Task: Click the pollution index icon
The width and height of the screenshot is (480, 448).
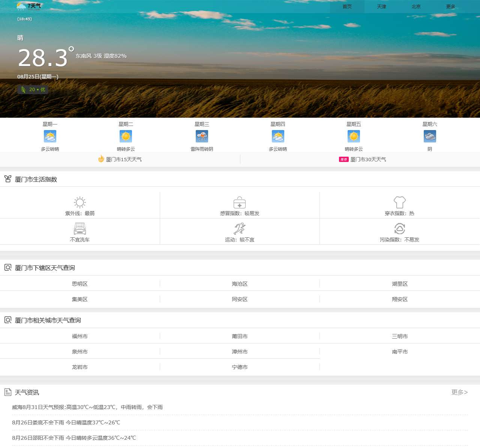Action: click(400, 229)
